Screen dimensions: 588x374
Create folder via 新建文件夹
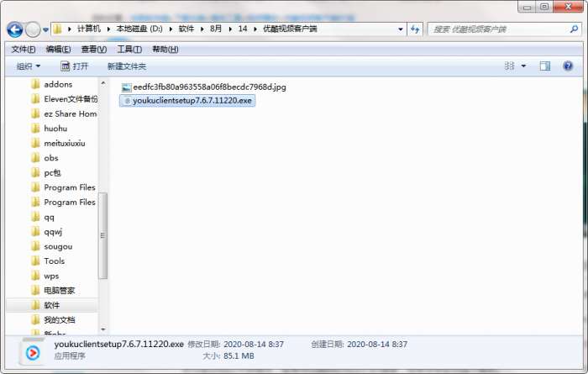click(x=127, y=66)
